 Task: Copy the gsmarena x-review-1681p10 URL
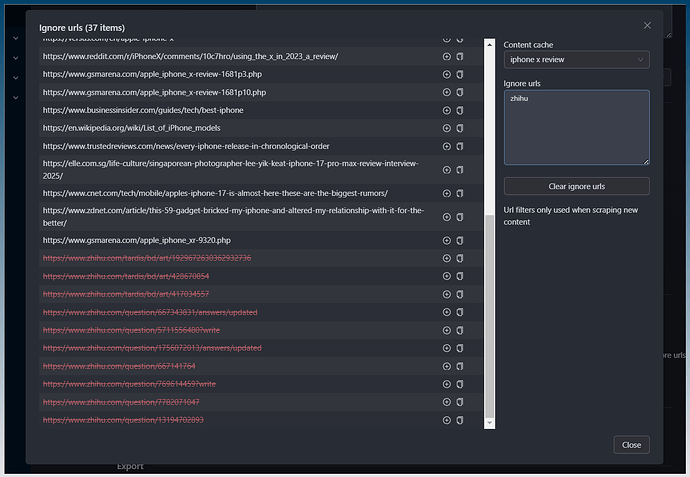pos(460,92)
